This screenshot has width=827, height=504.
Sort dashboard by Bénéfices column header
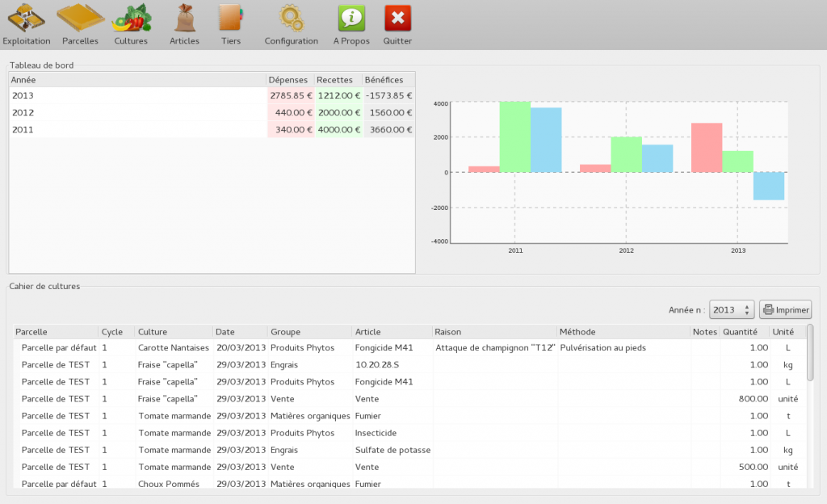pos(388,80)
